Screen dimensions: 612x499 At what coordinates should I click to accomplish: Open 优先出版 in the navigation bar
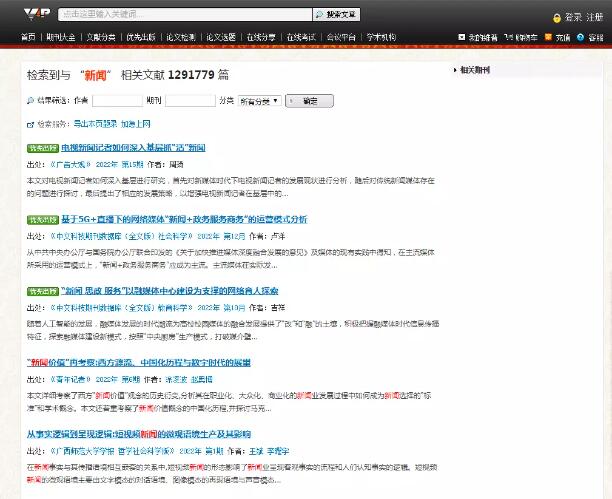141,37
